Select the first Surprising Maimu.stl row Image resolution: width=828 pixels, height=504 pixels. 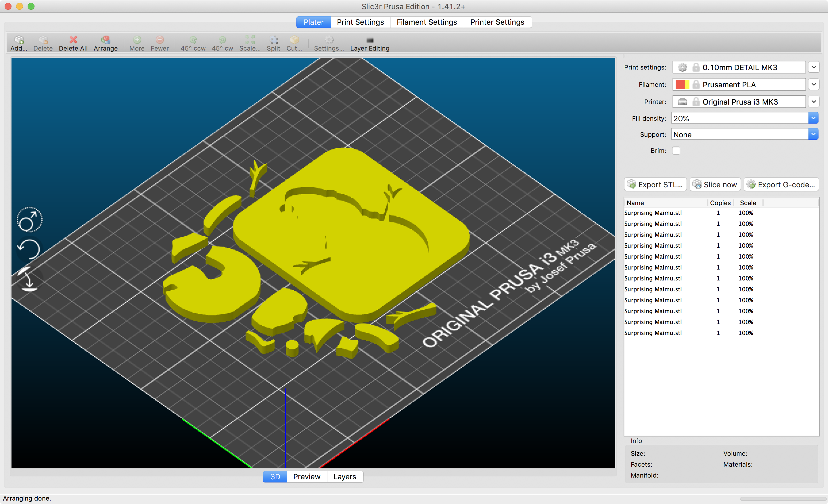[x=653, y=213]
